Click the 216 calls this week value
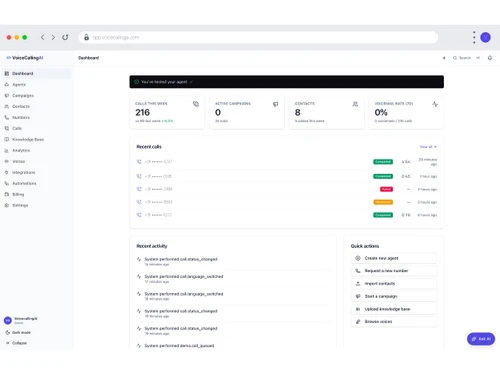 [x=143, y=112]
